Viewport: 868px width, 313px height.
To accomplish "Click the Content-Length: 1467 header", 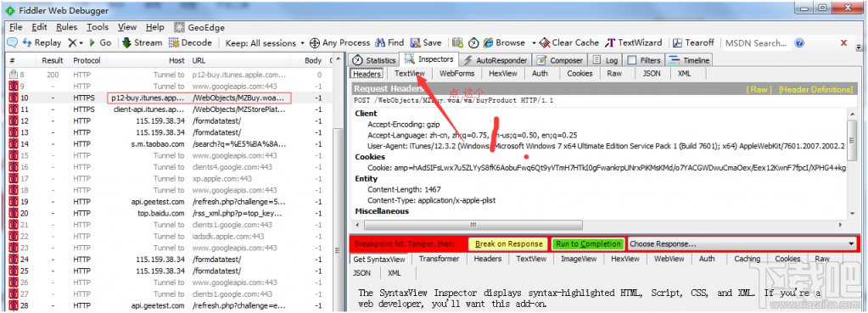I will pos(404,189).
